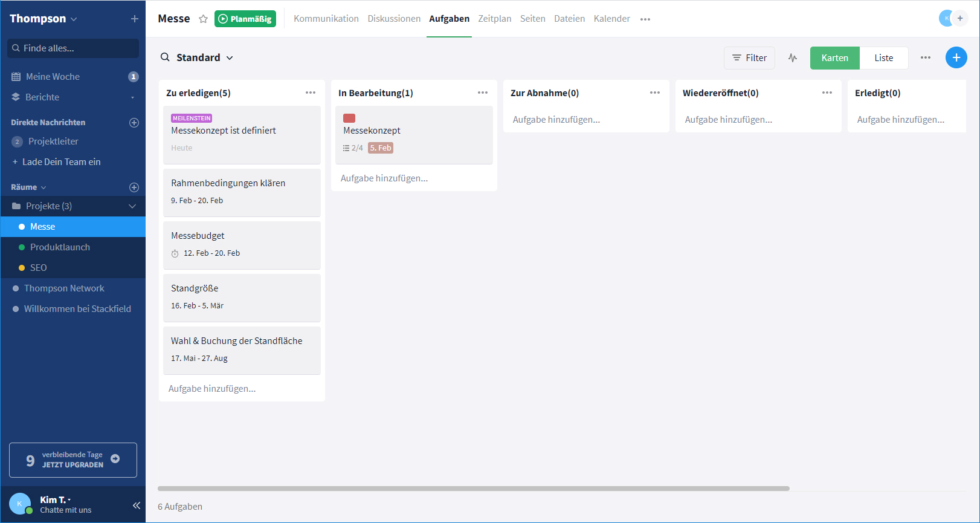Viewport: 980px width, 523px height.
Task: Click the Meine Woche notification badge
Action: point(134,77)
